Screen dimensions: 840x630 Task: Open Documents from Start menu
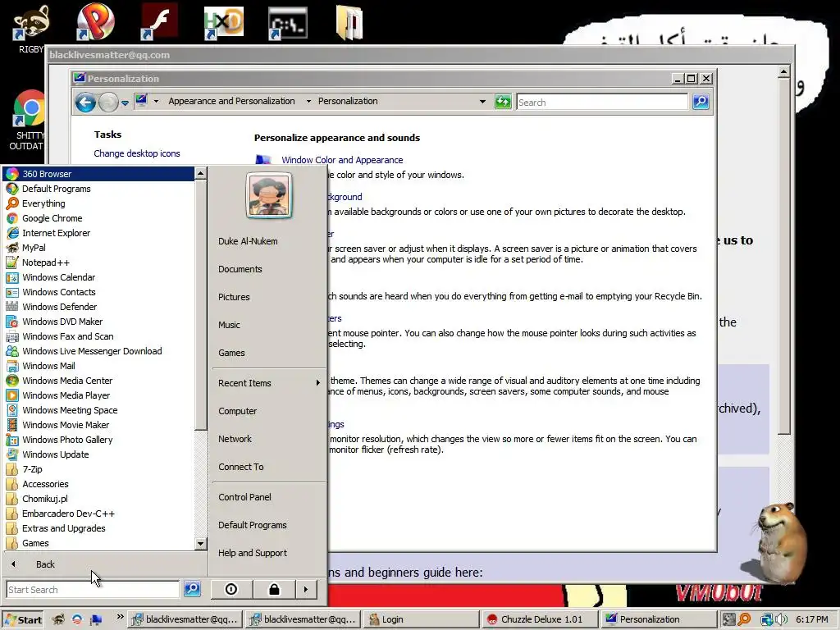[x=240, y=269]
